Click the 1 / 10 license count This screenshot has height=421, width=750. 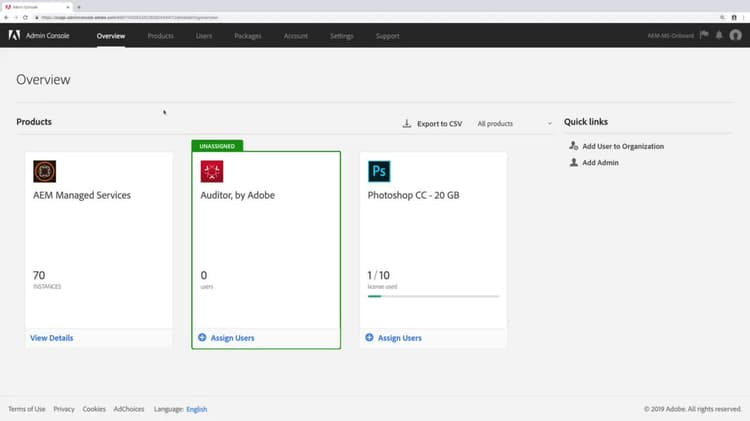pos(378,275)
